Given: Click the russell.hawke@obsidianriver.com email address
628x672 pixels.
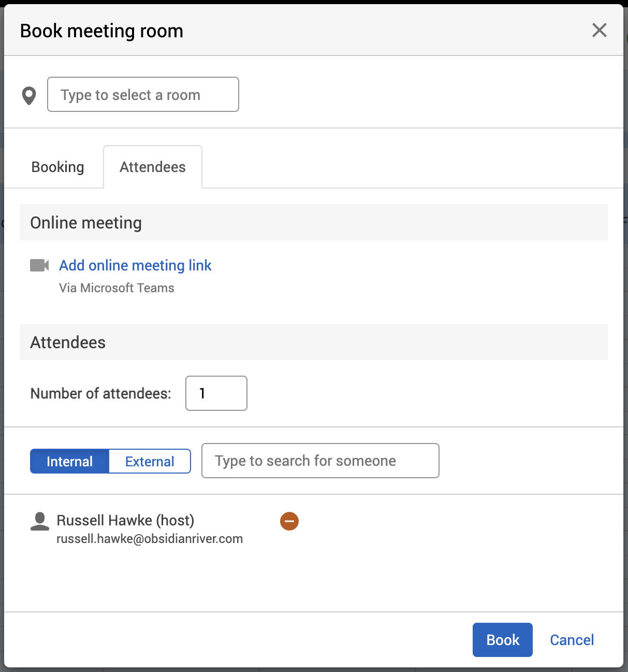Looking at the screenshot, I should tap(150, 539).
